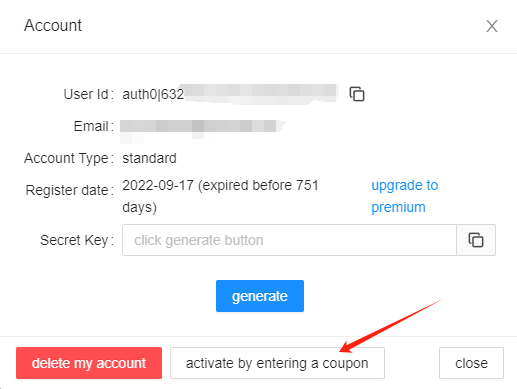
Task: Click the 2022-09-17 register date text
Action: pos(158,185)
